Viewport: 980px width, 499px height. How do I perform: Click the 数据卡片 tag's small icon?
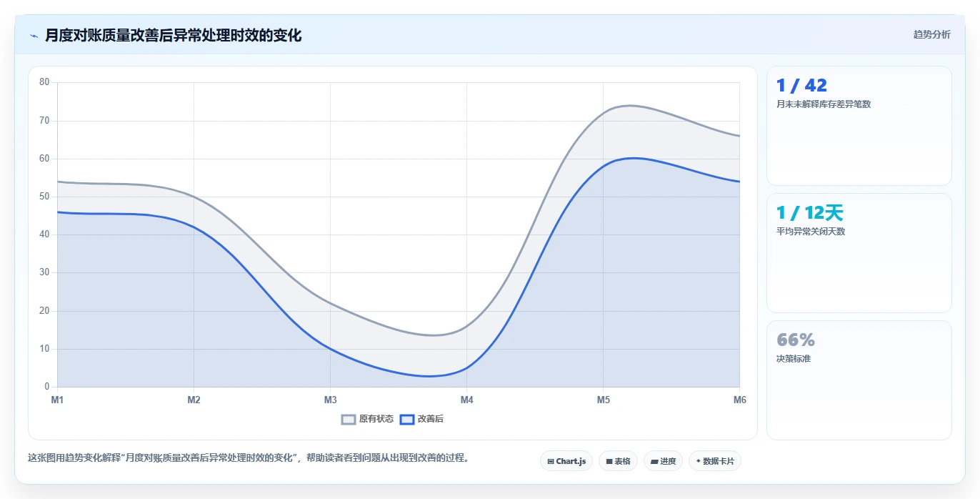[x=699, y=461]
